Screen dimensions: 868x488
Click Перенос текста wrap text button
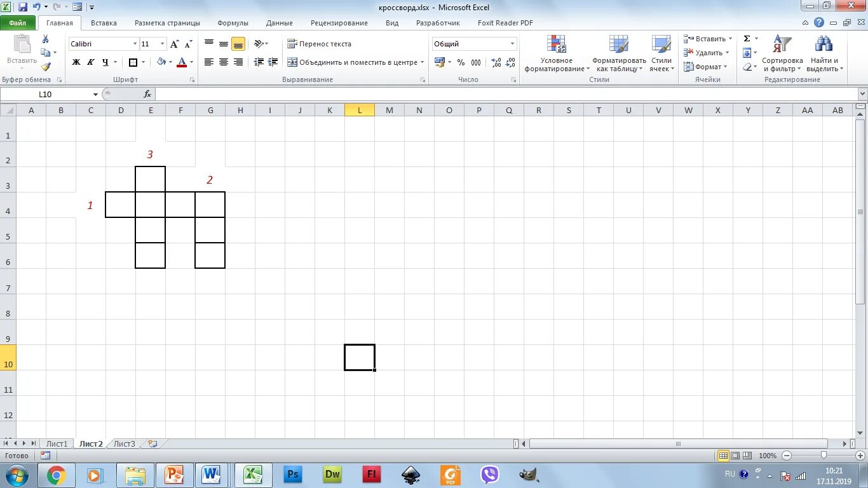(x=319, y=44)
